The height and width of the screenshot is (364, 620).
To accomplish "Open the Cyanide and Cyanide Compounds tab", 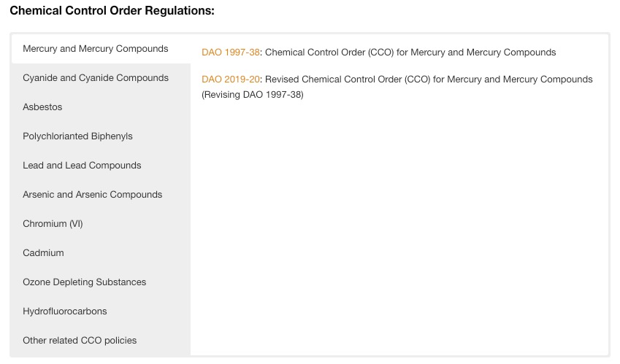I will tap(101, 78).
